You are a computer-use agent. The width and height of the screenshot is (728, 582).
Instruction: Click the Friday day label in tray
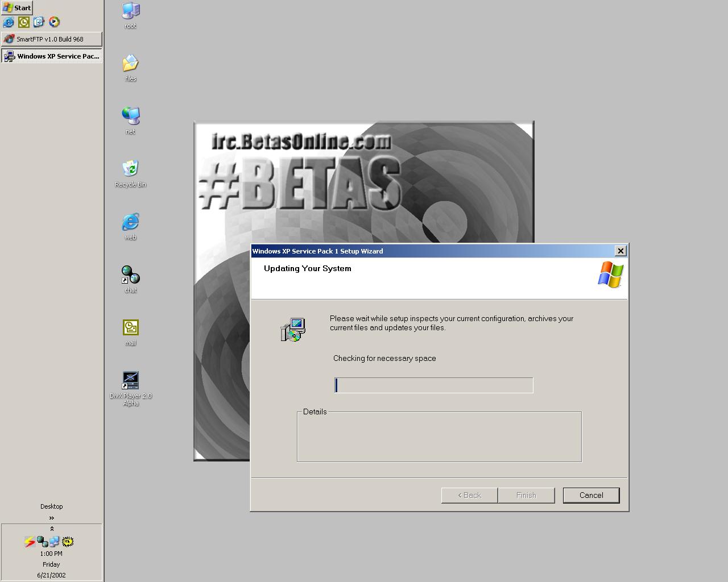click(x=51, y=564)
